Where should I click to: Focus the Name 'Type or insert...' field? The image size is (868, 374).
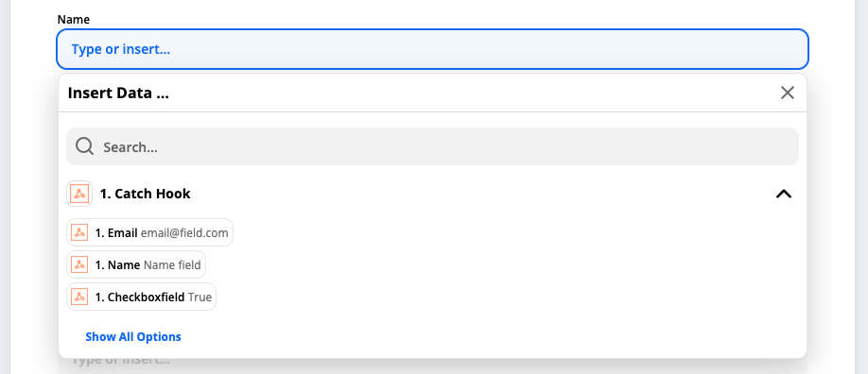(x=432, y=49)
